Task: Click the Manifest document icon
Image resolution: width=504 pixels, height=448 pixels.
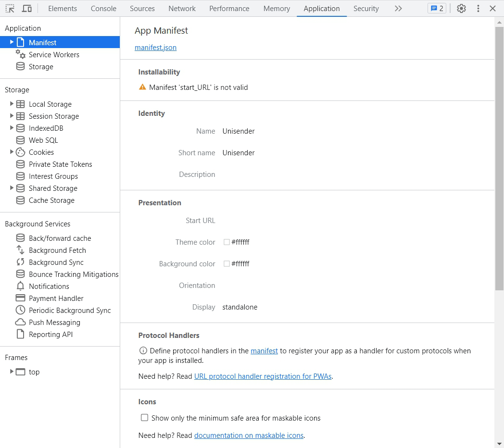Action: pyautogui.click(x=21, y=42)
